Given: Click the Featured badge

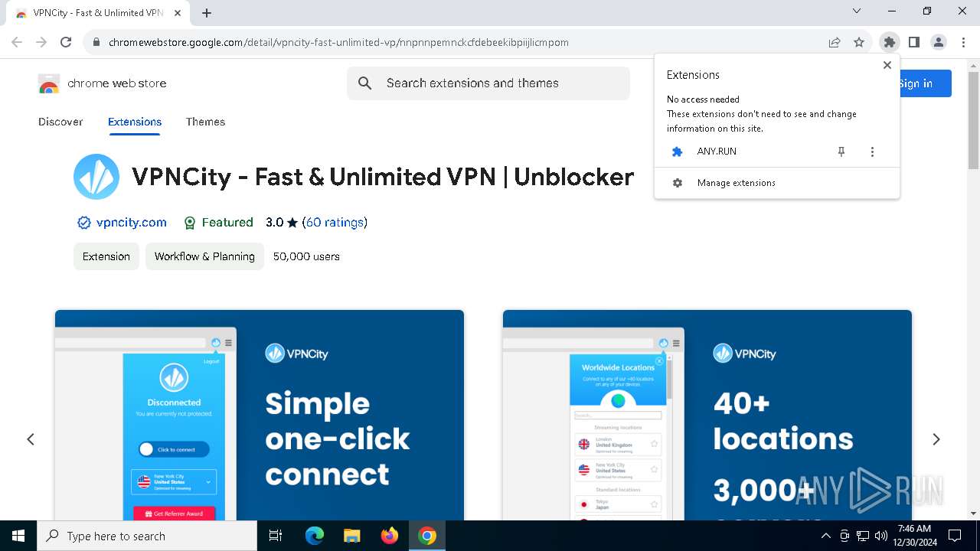Looking at the screenshot, I should [218, 223].
